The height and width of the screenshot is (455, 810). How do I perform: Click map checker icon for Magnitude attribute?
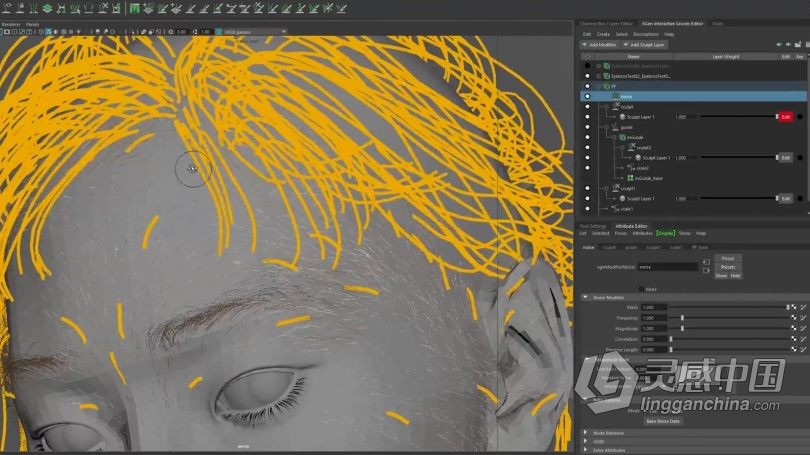793,328
